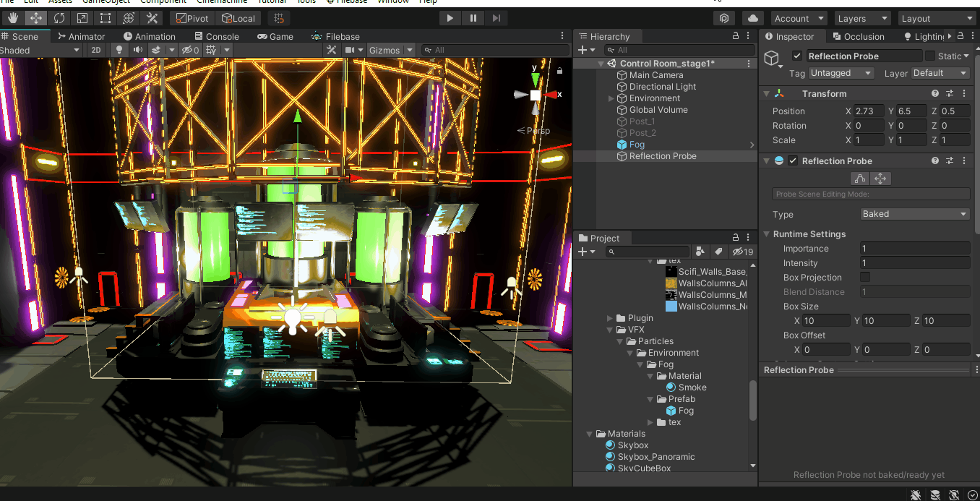Viewport: 980px width, 501px height.
Task: Select the Rect transform tool
Action: [106, 18]
